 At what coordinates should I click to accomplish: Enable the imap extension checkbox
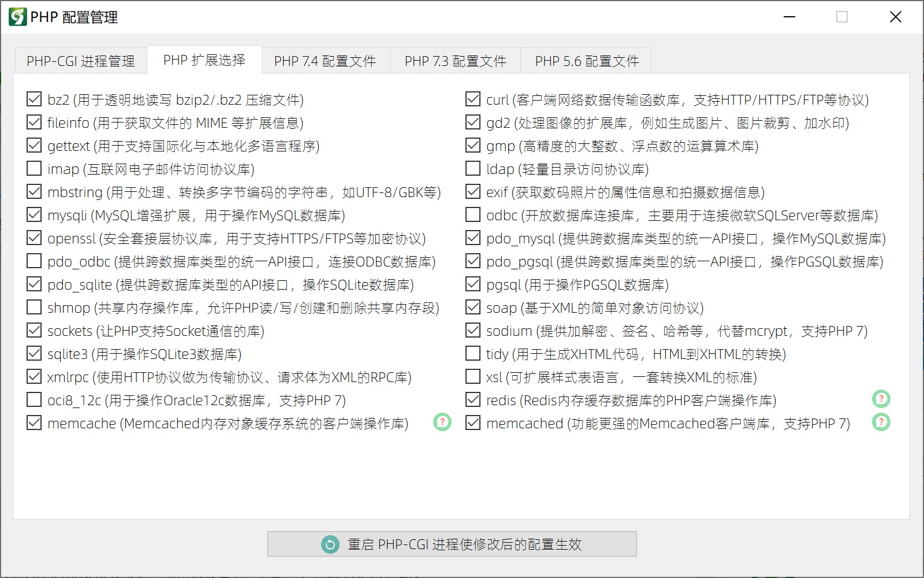tap(34, 169)
